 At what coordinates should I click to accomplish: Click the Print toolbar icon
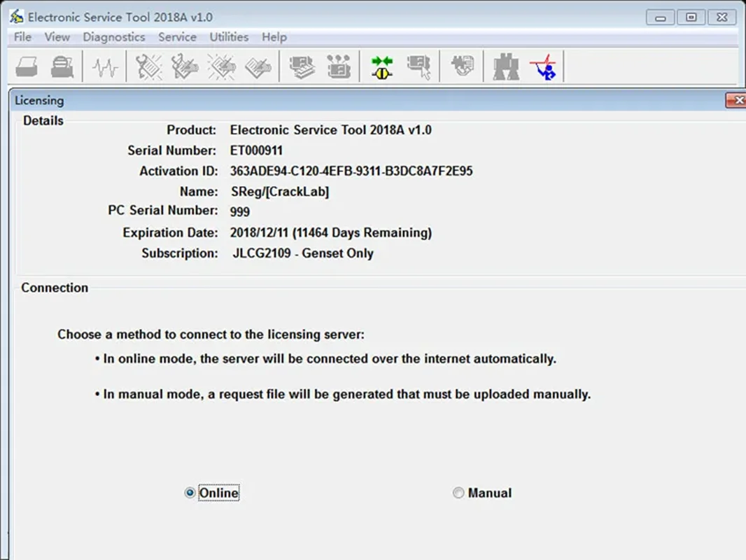click(x=27, y=66)
